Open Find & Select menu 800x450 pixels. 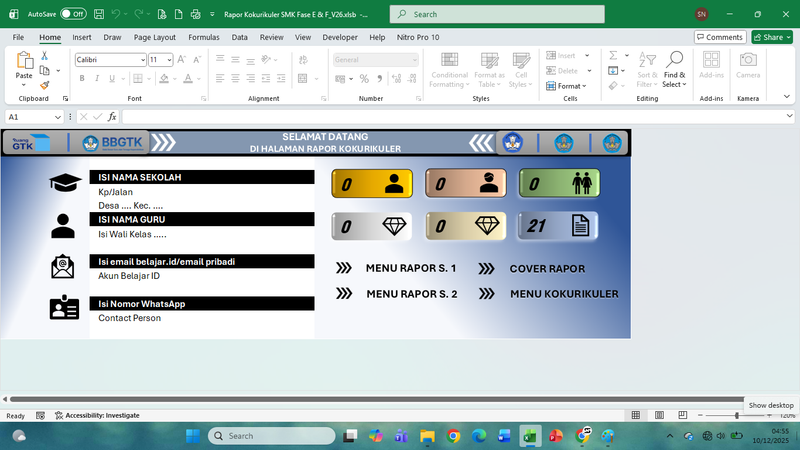pos(674,70)
